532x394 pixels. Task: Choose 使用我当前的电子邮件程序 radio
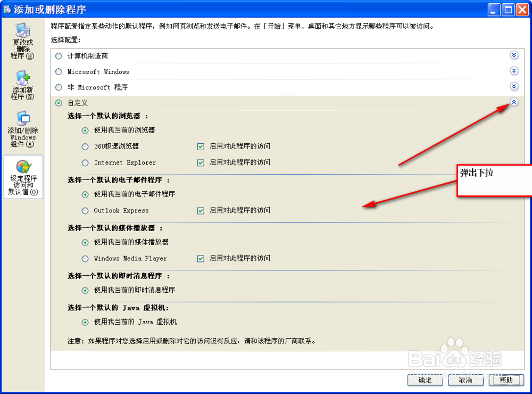point(85,195)
